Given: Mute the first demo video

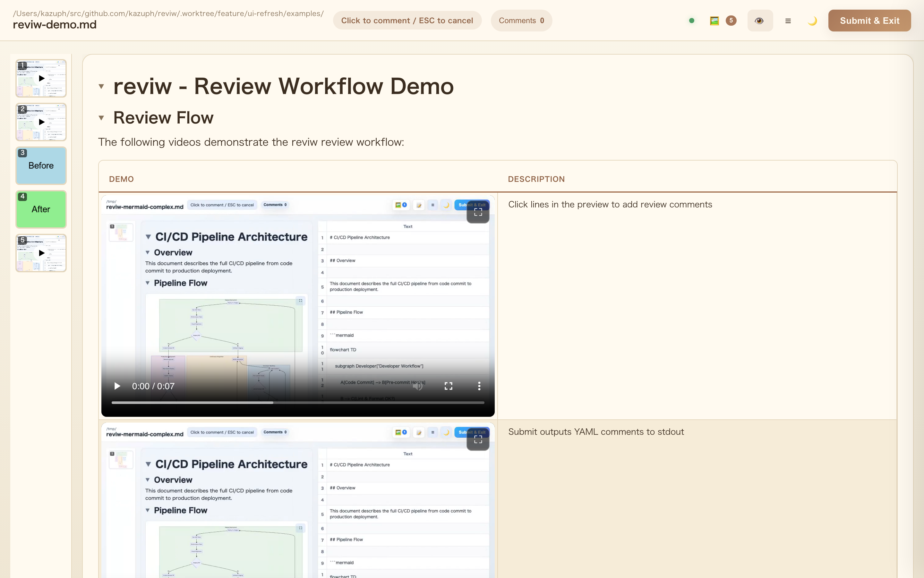Looking at the screenshot, I should tap(418, 386).
